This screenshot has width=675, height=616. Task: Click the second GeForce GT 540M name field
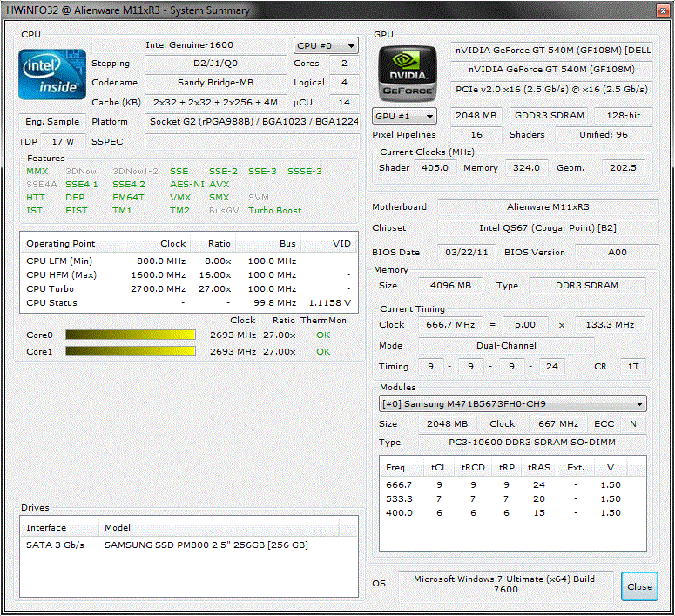tap(551, 70)
